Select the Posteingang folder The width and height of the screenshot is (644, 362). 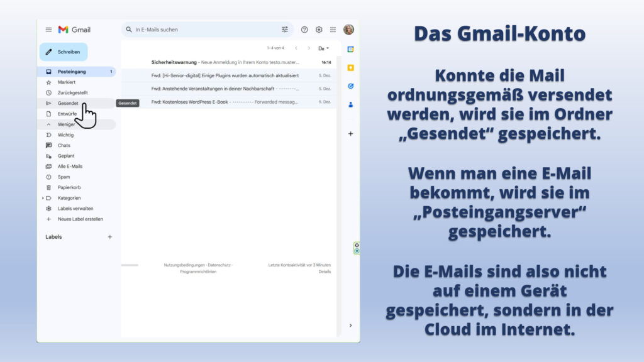pos(71,72)
